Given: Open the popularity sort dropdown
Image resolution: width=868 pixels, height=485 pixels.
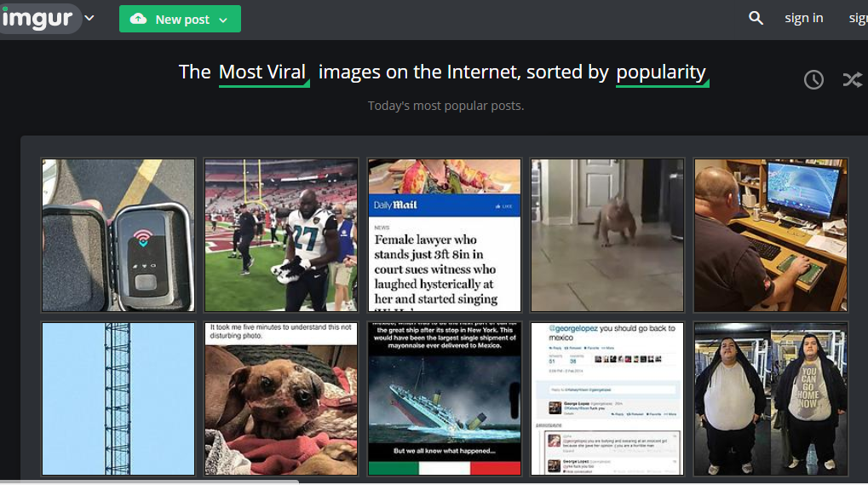Looking at the screenshot, I should click(x=662, y=72).
